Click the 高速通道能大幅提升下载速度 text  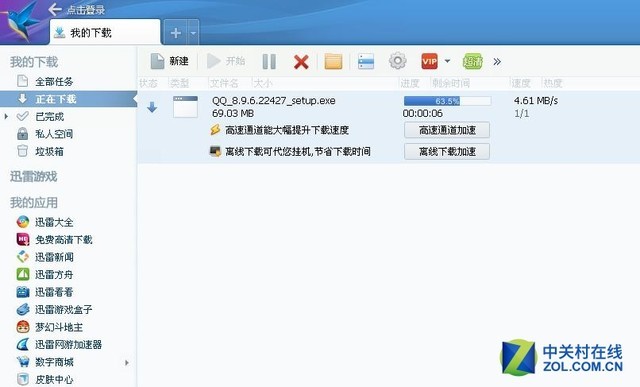pos(287,130)
